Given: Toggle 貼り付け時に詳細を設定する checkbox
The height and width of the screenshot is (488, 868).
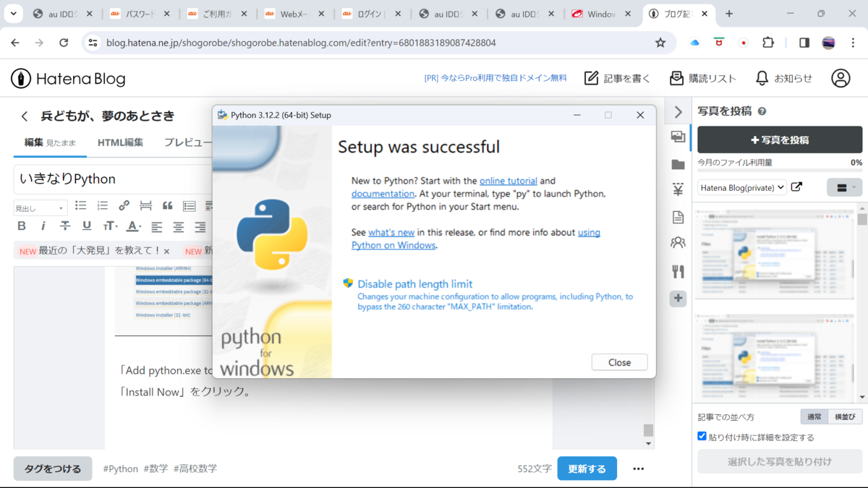Looking at the screenshot, I should pos(702,436).
